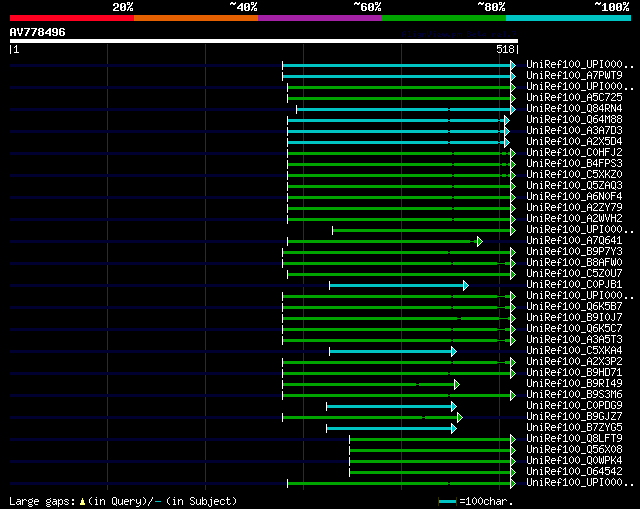Click the white AV778496 query sequence bar
This screenshot has width=640, height=509.
click(264, 41)
